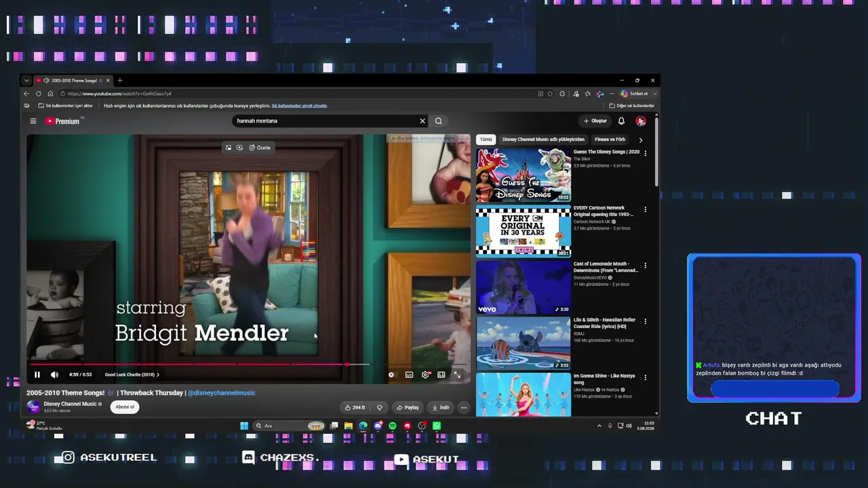Open the Sık kullanılanları şimdi yönetin link
Screen dimensions: 868x488
(299, 106)
